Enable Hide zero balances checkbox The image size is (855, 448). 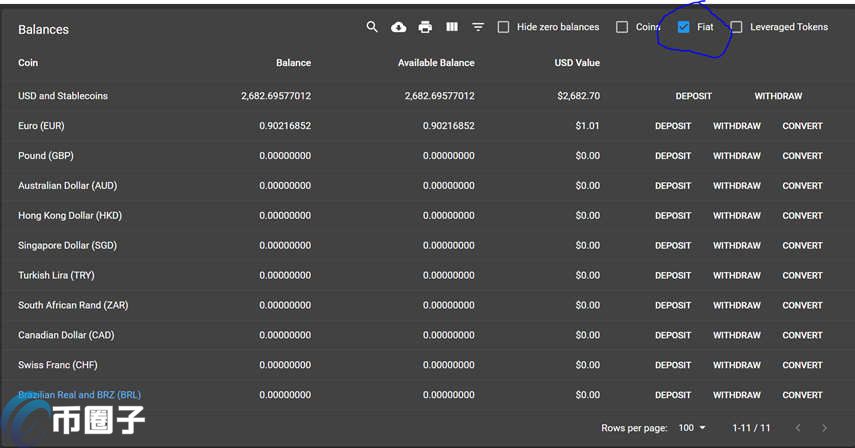(503, 27)
